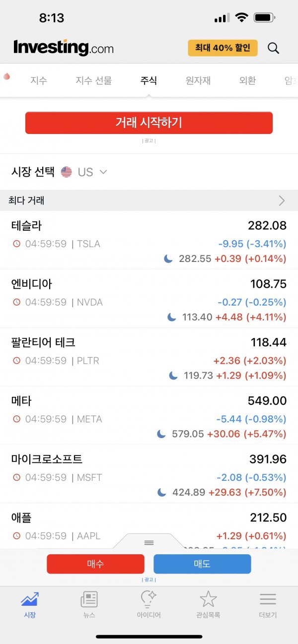Open the search magnifier icon
This screenshot has width=298, height=644.
pyautogui.click(x=273, y=48)
